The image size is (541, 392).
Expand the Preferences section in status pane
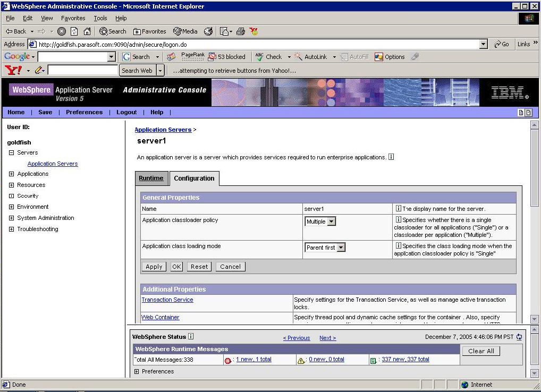pos(137,371)
